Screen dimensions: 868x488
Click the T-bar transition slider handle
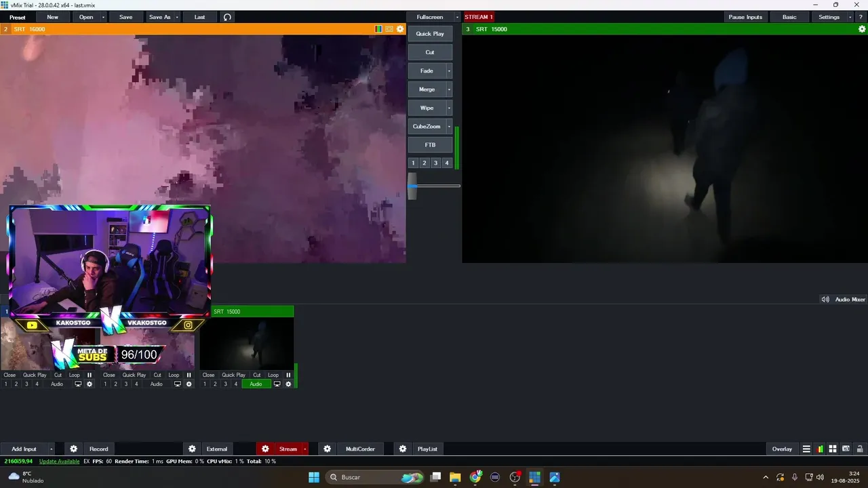pos(412,186)
